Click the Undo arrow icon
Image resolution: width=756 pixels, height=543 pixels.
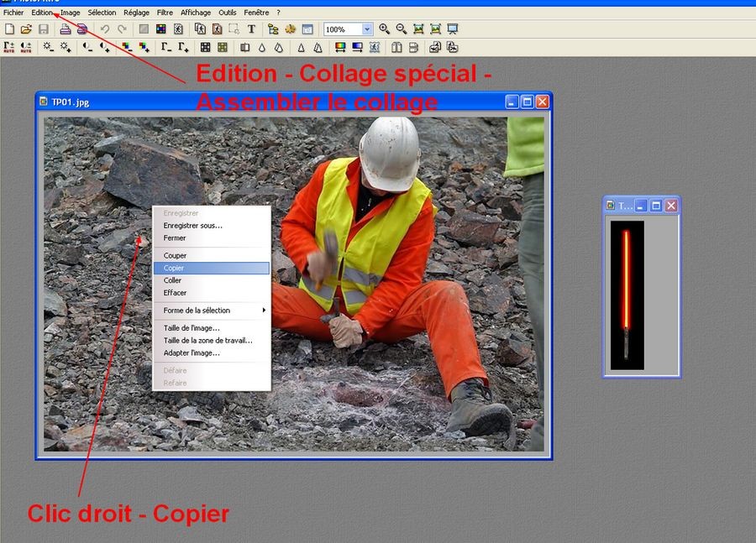tap(105, 29)
